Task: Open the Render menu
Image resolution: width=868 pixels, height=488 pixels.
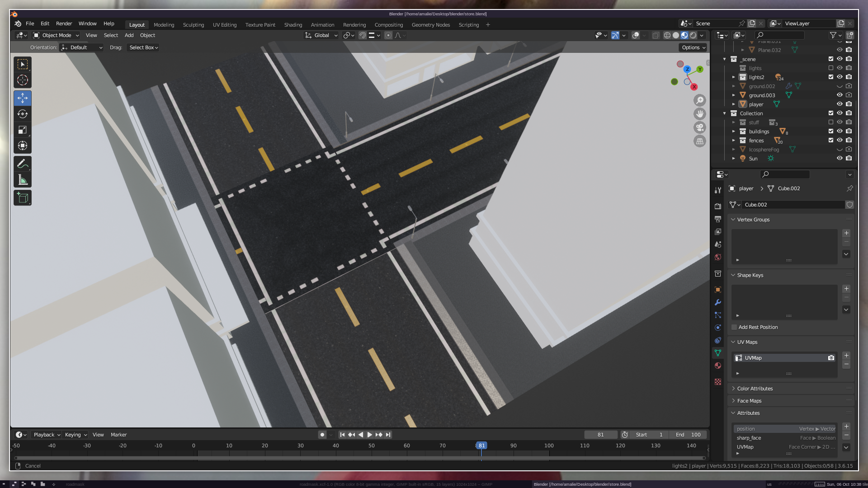Action: [x=64, y=23]
